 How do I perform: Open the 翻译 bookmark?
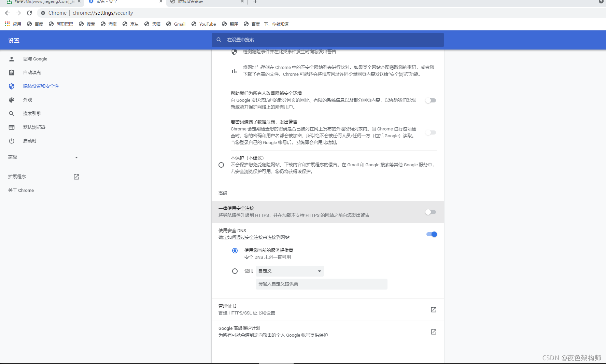pos(230,24)
